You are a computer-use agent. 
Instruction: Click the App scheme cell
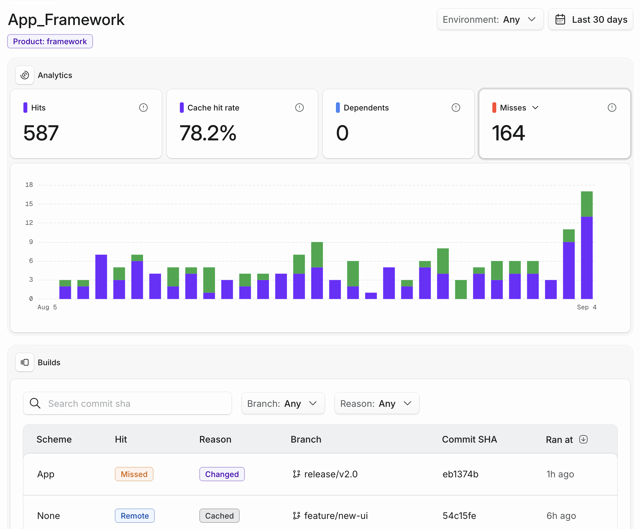tap(46, 474)
